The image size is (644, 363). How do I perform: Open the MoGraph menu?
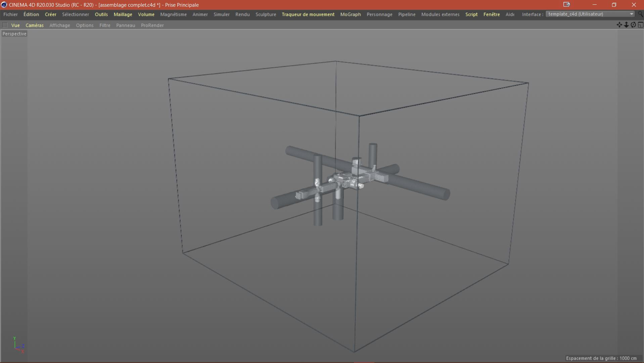tap(350, 14)
